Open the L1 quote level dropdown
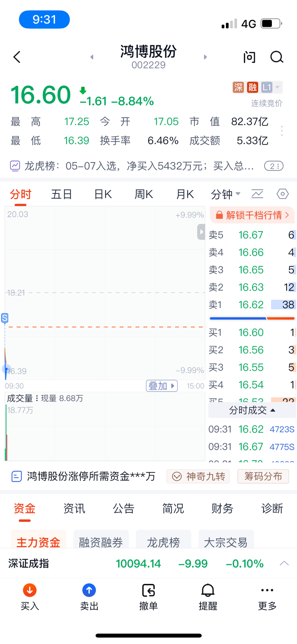The height and width of the screenshot is (644, 297). pyautogui.click(x=271, y=88)
